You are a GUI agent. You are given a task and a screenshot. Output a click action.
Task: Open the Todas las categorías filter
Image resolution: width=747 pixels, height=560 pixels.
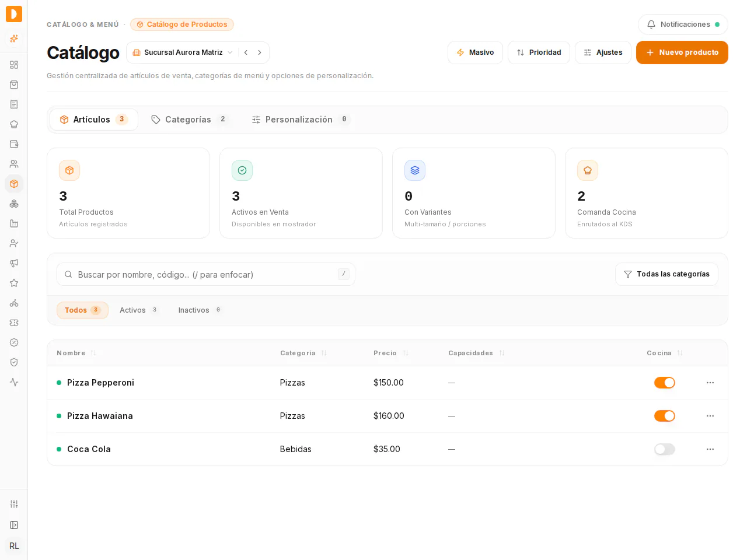tap(666, 274)
